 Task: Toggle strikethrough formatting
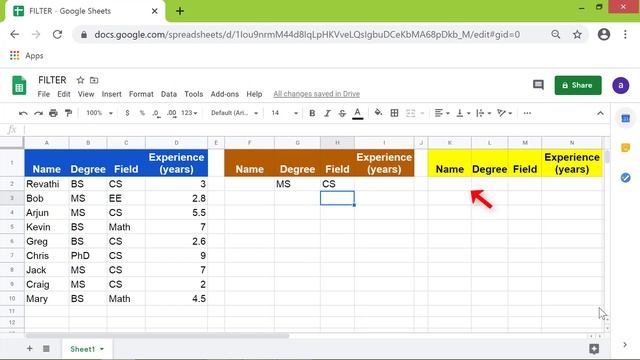tap(342, 113)
